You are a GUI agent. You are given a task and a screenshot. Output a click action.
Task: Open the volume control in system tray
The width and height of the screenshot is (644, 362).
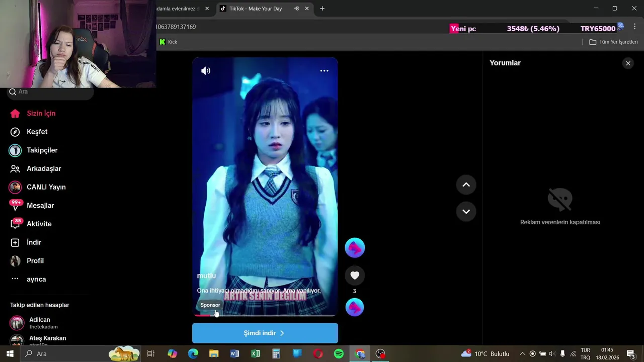[x=552, y=354]
